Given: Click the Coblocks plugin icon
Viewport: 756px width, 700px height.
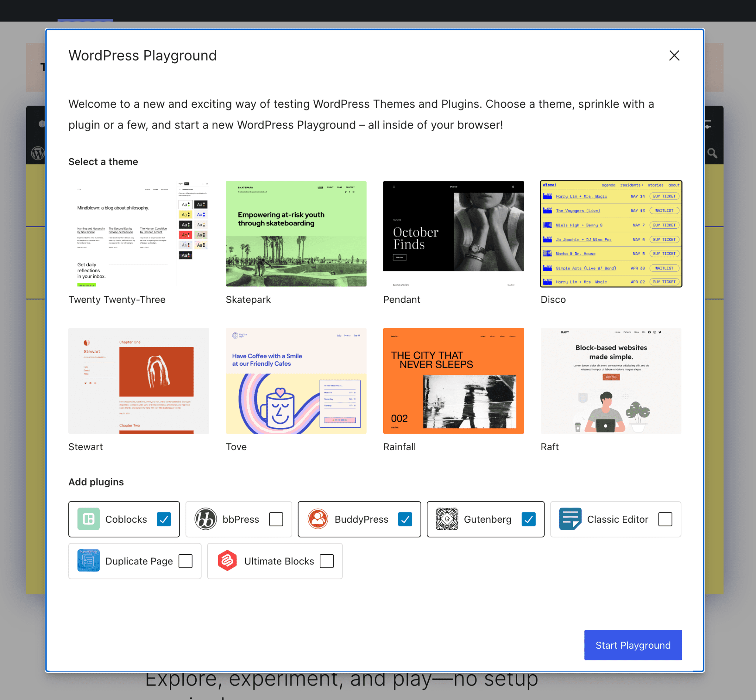Looking at the screenshot, I should [x=88, y=519].
